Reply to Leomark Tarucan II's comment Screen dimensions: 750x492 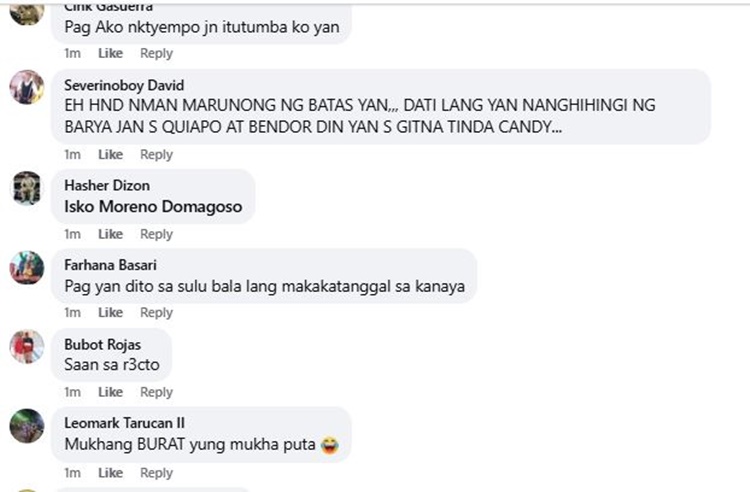(156, 472)
